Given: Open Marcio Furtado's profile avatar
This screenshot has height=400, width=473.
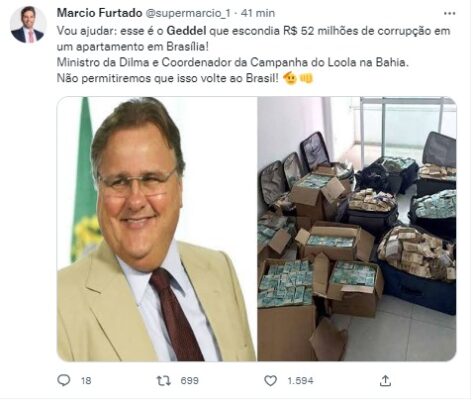Looking at the screenshot, I should point(28,25).
